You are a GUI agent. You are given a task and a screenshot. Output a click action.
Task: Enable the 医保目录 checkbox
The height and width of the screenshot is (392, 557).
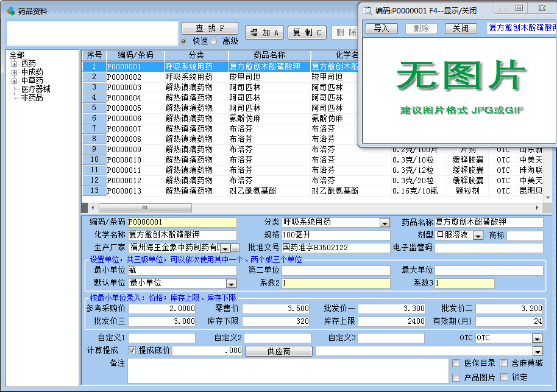coord(456,363)
